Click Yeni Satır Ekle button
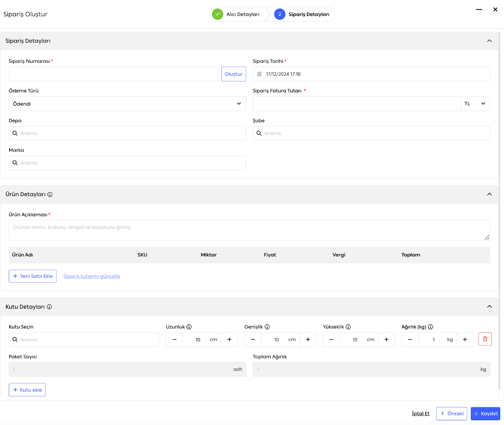This screenshot has width=504, height=425. click(x=33, y=276)
